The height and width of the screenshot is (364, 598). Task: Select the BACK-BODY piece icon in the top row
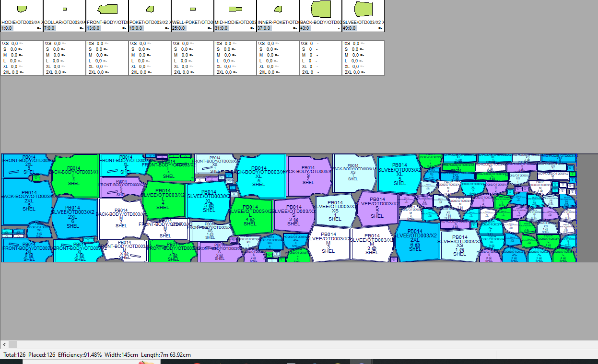pos(321,9)
